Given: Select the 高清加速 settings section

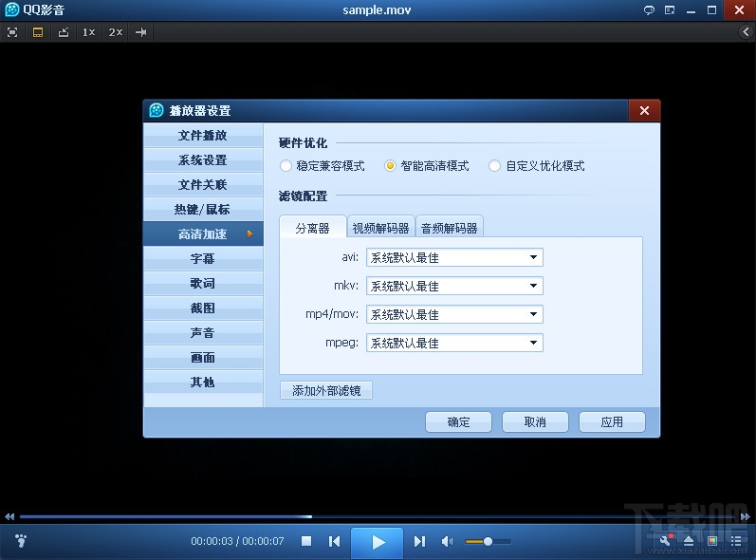Looking at the screenshot, I should pos(203,233).
